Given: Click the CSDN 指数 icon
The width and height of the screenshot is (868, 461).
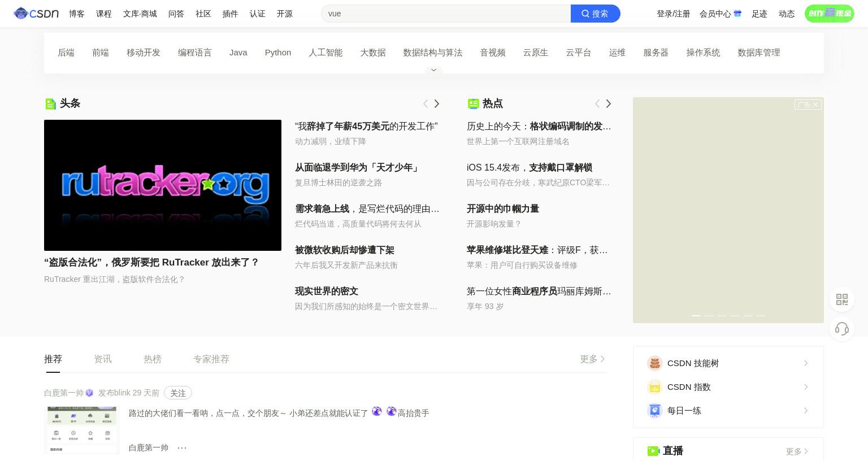Looking at the screenshot, I should (654, 387).
